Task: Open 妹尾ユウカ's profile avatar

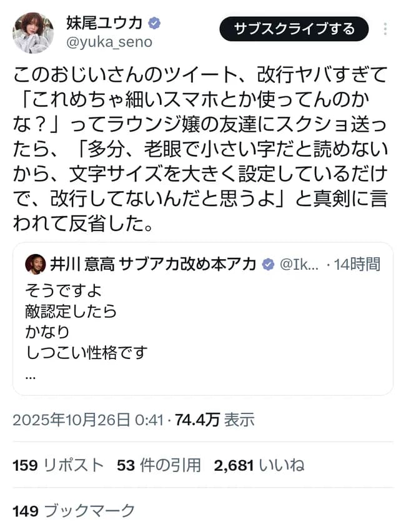Action: pyautogui.click(x=33, y=30)
